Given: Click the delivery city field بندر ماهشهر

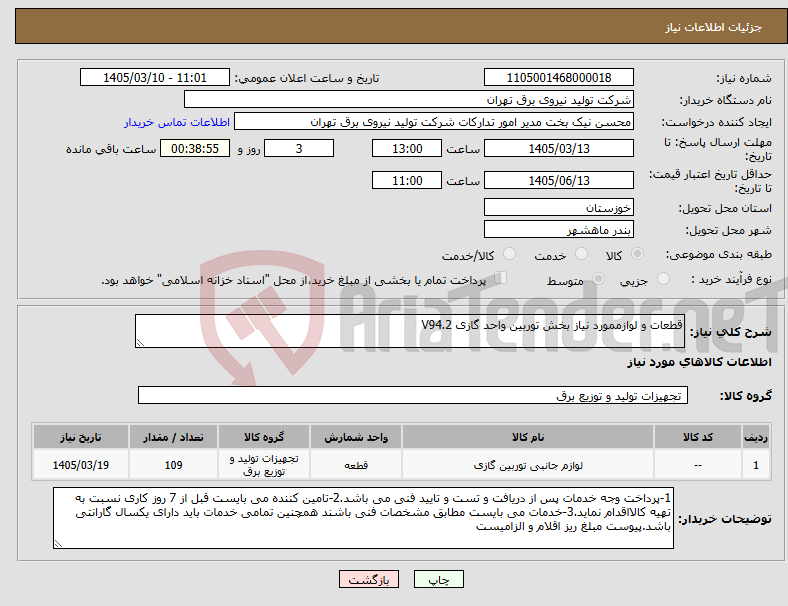Looking at the screenshot, I should [x=559, y=229].
